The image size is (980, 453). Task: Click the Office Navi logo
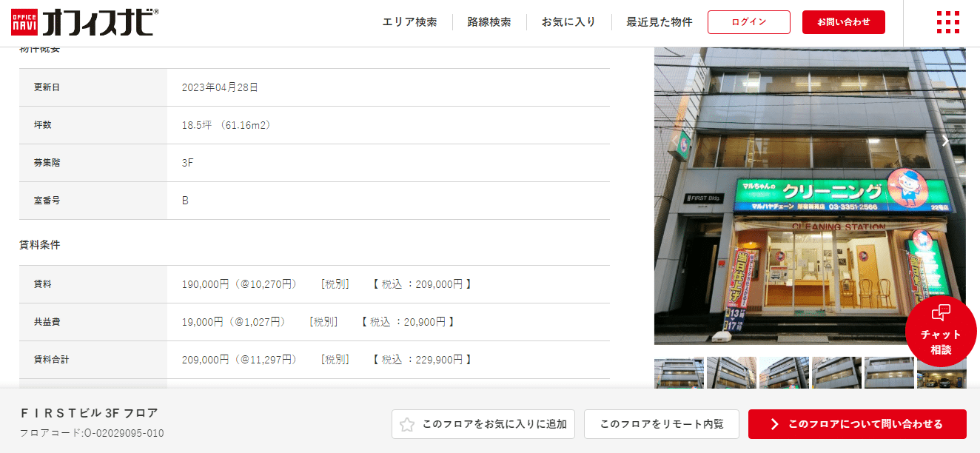[84, 22]
